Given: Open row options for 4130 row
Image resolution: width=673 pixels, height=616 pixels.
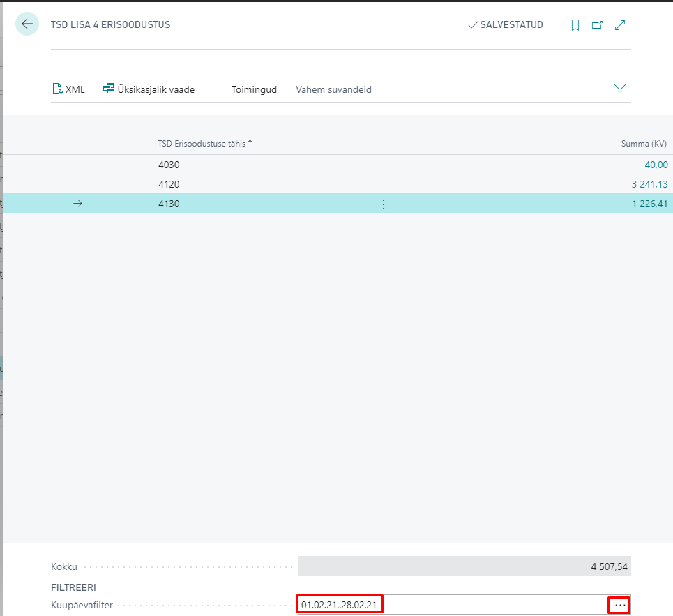Looking at the screenshot, I should (383, 204).
